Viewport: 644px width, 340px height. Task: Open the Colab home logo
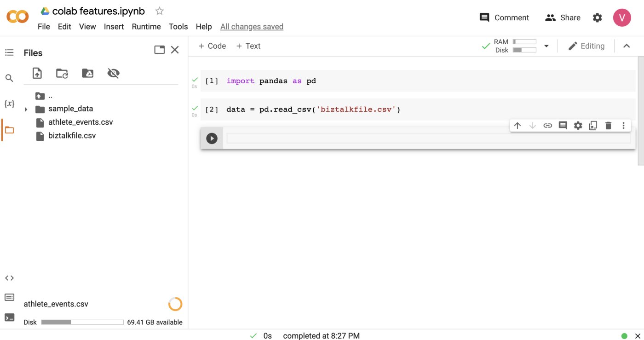tap(17, 17)
